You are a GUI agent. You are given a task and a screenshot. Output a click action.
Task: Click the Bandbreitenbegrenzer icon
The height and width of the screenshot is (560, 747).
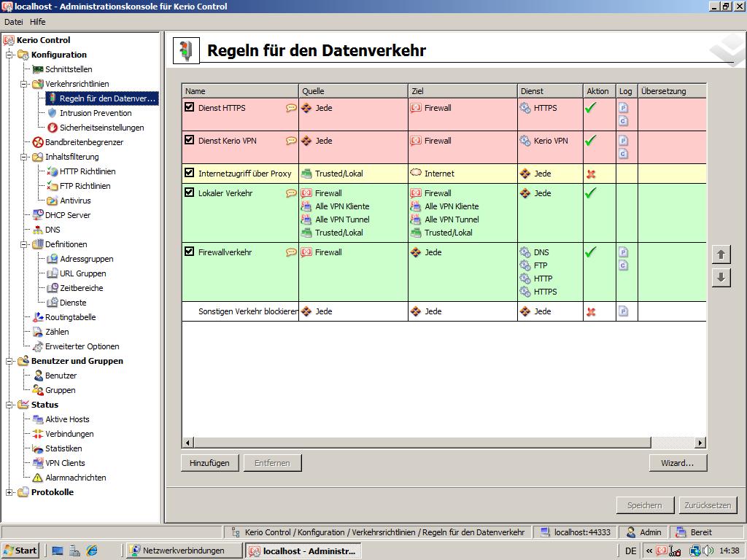[38, 142]
